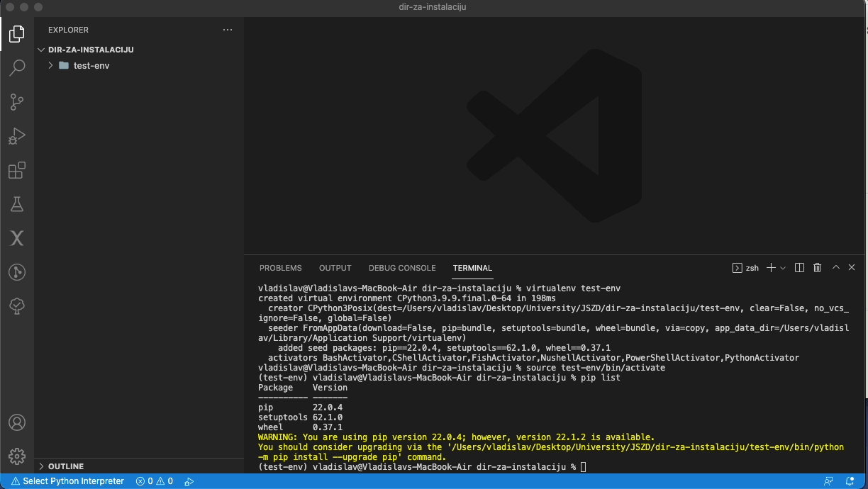Click the terminal prompt cursor
This screenshot has width=868, height=489.
pyautogui.click(x=584, y=467)
